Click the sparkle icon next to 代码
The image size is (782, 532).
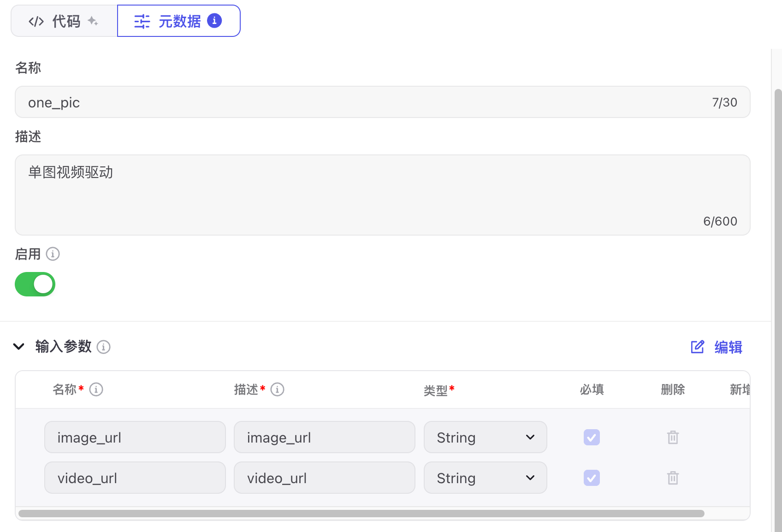(93, 21)
